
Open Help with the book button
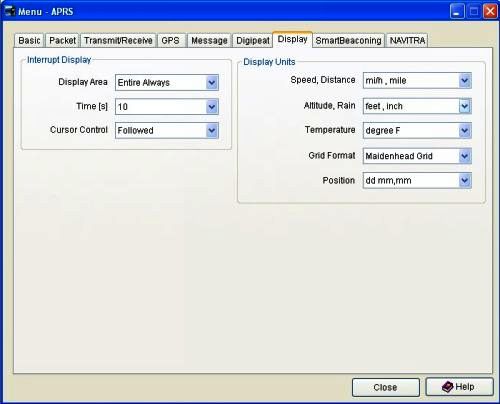pos(459,387)
